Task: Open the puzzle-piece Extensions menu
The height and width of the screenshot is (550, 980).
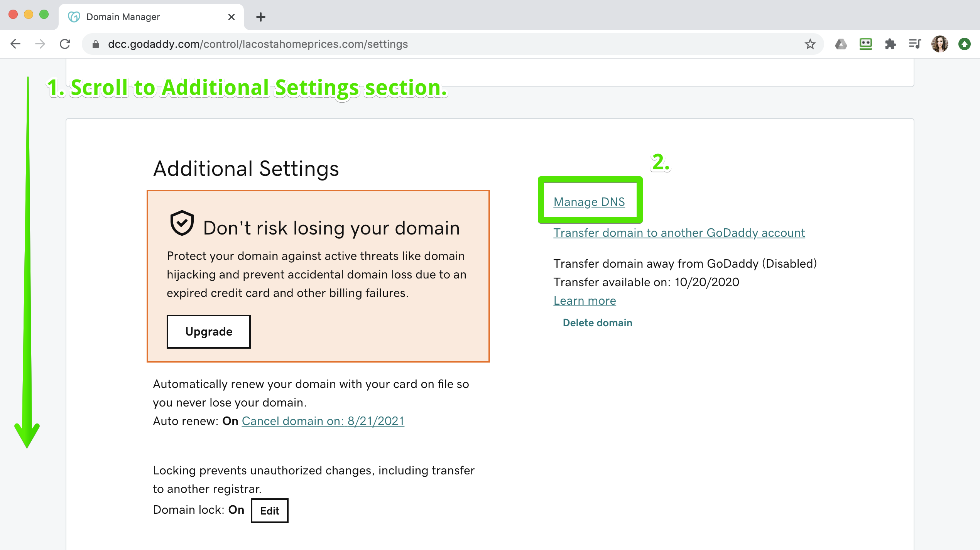Action: click(890, 44)
